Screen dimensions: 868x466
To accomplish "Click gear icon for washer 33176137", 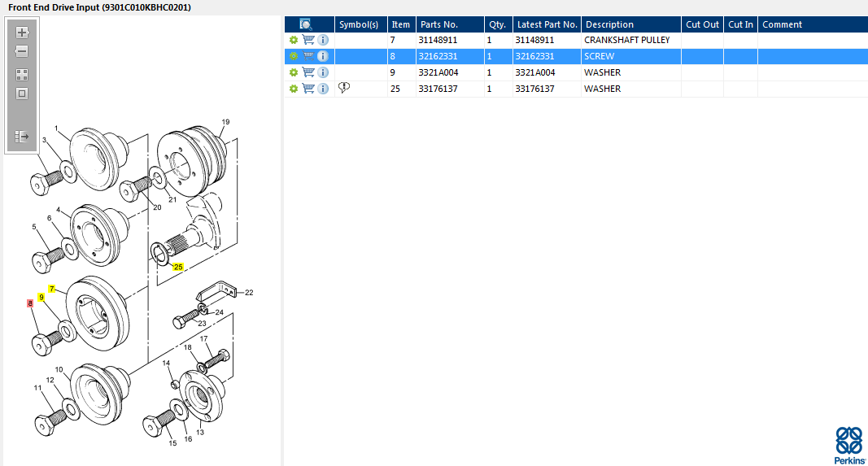I will (x=294, y=89).
